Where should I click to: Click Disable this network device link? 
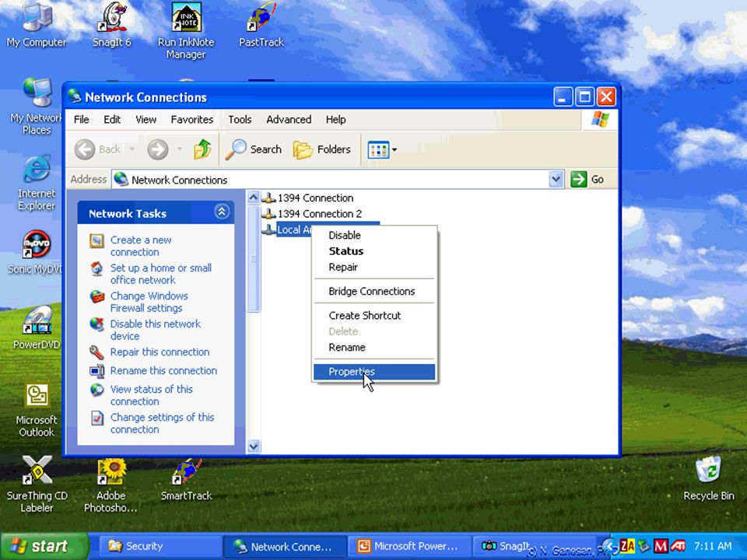click(x=156, y=330)
